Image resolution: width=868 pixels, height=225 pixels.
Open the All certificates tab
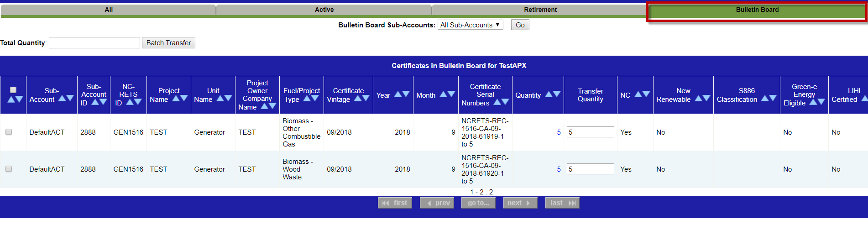click(x=109, y=10)
